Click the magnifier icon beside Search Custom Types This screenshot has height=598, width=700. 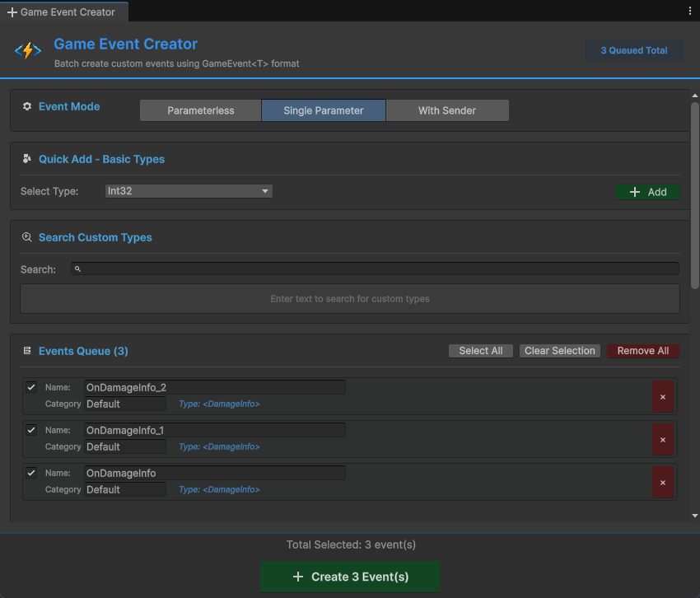click(x=26, y=237)
